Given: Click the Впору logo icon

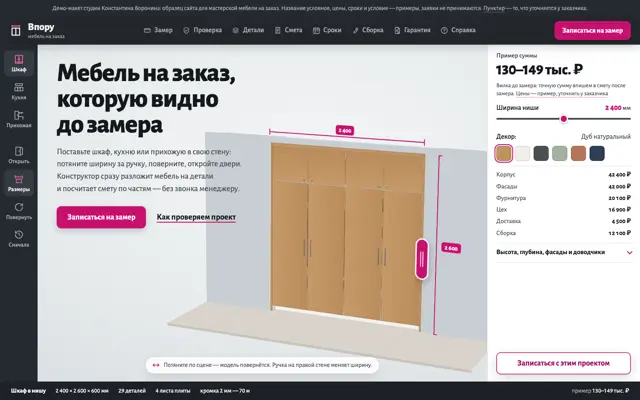Looking at the screenshot, I should (x=16, y=31).
